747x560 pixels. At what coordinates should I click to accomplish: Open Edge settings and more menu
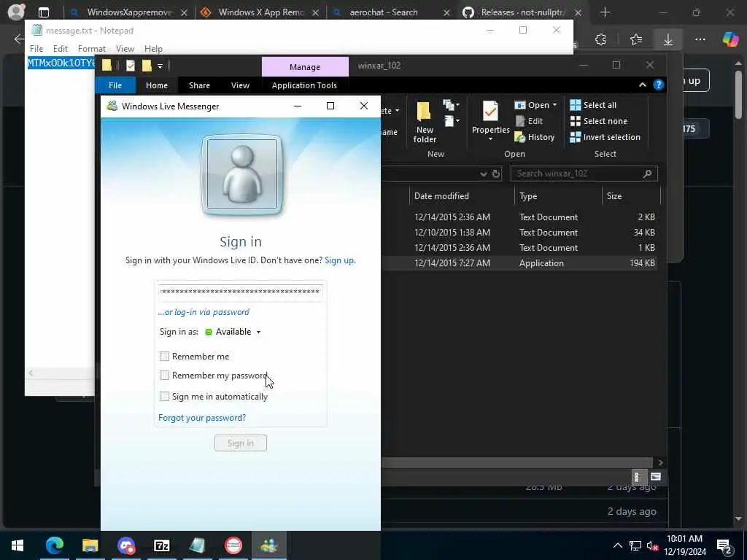click(x=700, y=39)
